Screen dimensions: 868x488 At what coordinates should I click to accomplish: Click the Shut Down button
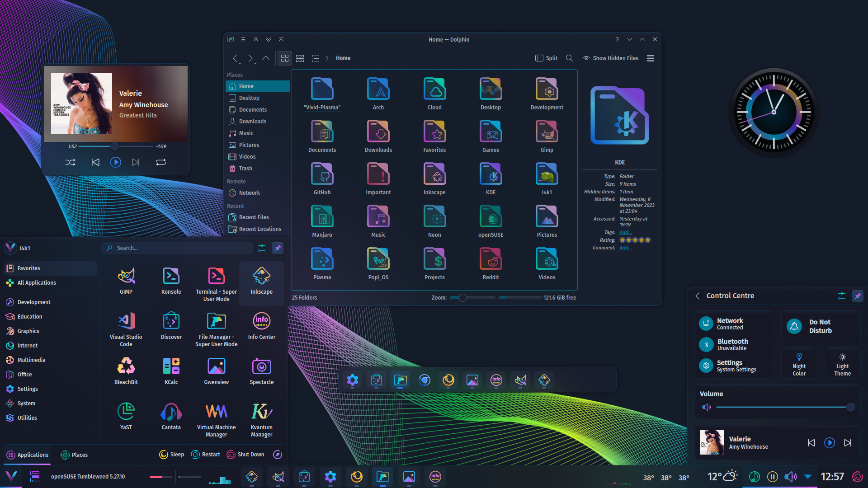(245, 455)
